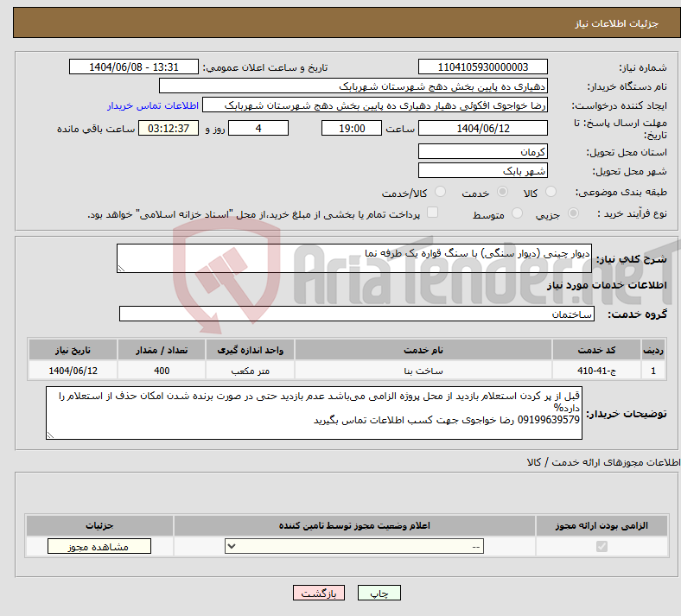Click the اطلاعات خدمات مورد نیاز heading

pos(607,285)
